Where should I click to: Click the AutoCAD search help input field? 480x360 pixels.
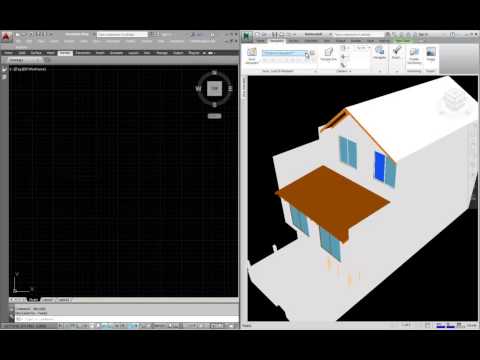[x=122, y=34]
